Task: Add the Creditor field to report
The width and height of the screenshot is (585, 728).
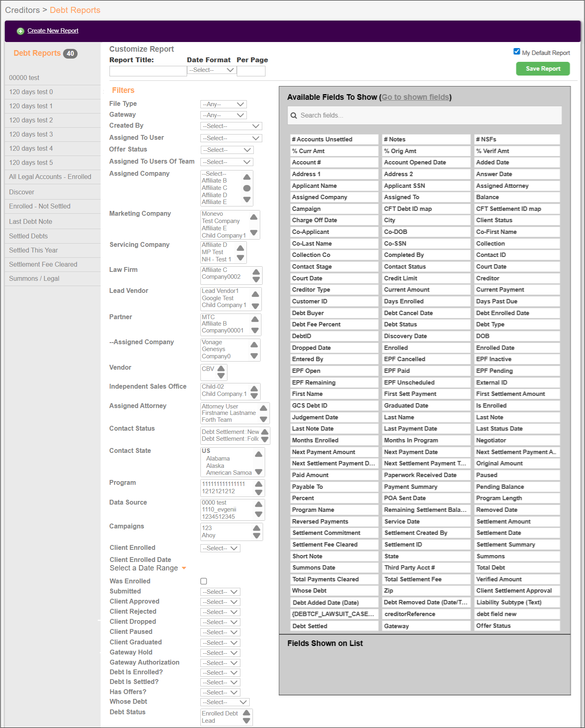Action: tap(517, 278)
